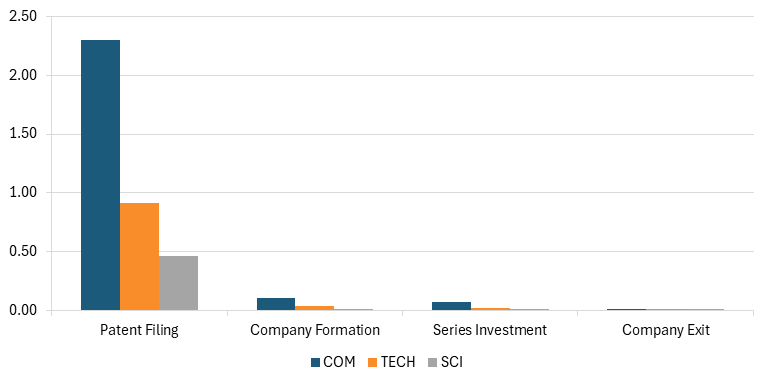Select the COM legend label
Screen dimensions: 768x384
pos(339,362)
